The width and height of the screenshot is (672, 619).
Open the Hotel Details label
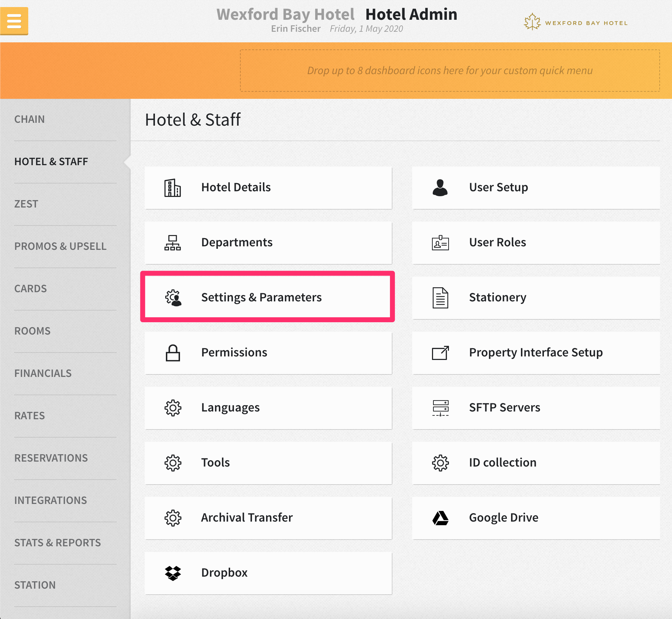pyautogui.click(x=236, y=187)
